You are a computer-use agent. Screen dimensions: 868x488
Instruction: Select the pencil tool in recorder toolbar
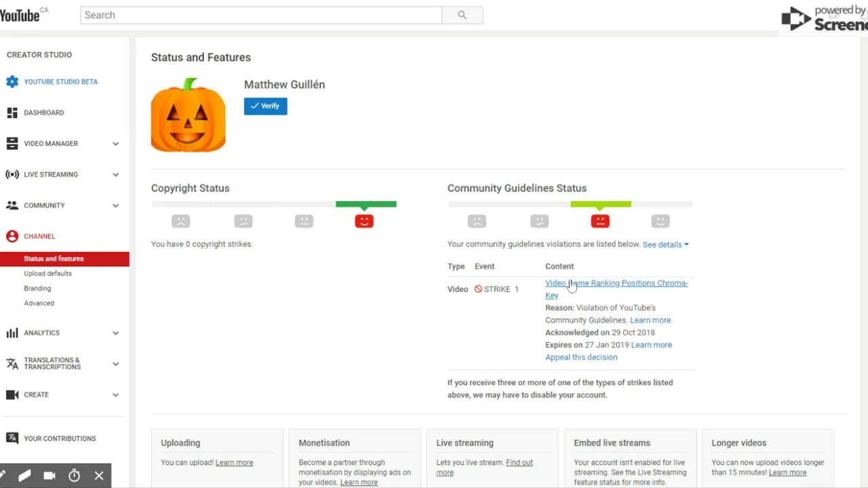pyautogui.click(x=3, y=476)
